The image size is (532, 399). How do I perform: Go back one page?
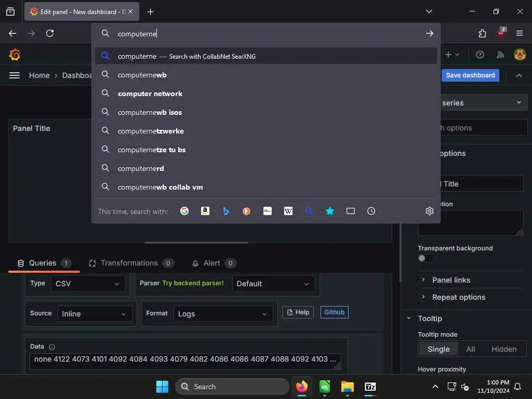12,33
